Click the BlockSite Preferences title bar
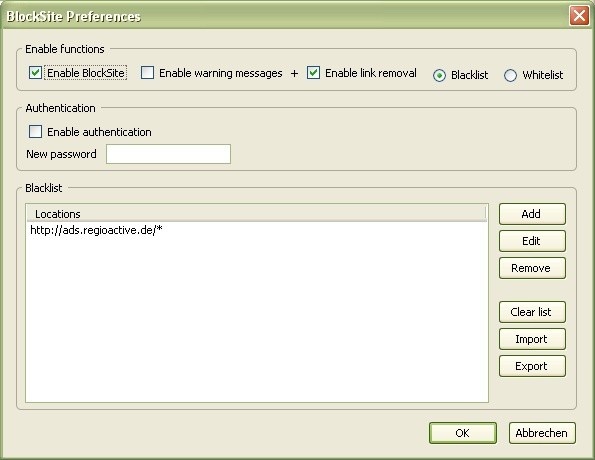The width and height of the screenshot is (595, 460). click(285, 16)
